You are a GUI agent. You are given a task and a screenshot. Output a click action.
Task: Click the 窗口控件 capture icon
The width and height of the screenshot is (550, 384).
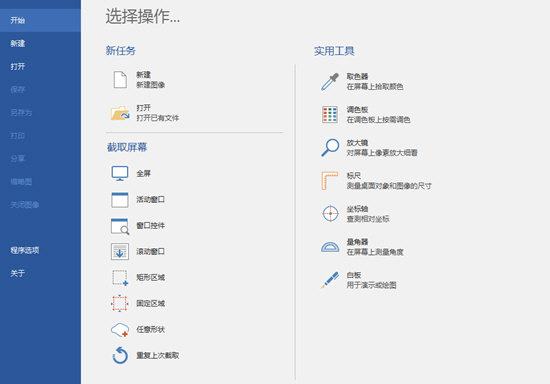point(120,226)
